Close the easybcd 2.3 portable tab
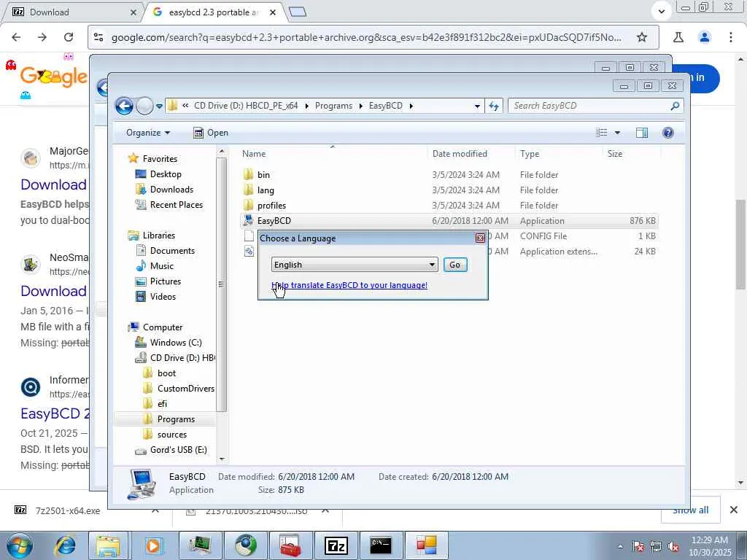This screenshot has width=747, height=560. tap(273, 12)
